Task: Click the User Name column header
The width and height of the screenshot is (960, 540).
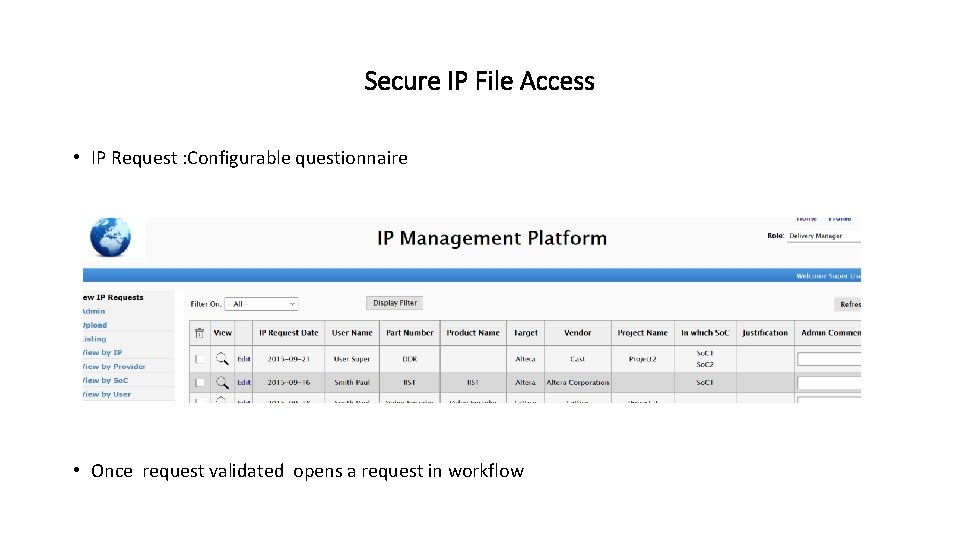Action: (x=352, y=333)
